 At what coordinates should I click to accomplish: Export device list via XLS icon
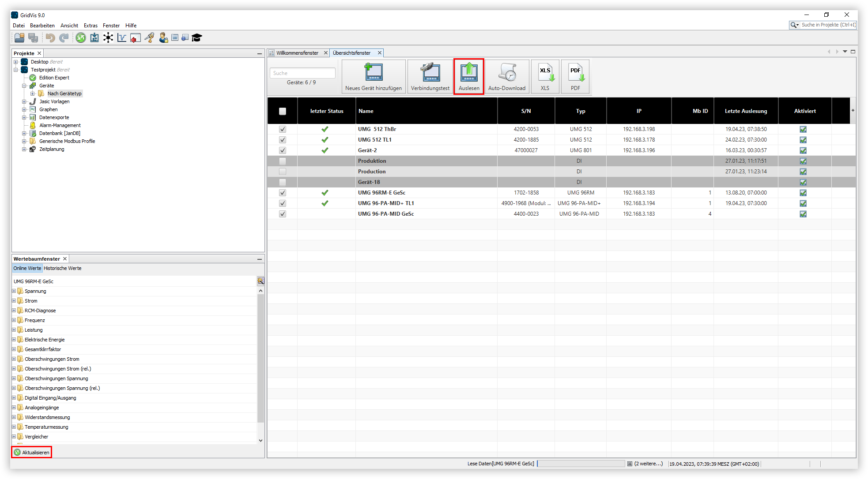click(545, 77)
